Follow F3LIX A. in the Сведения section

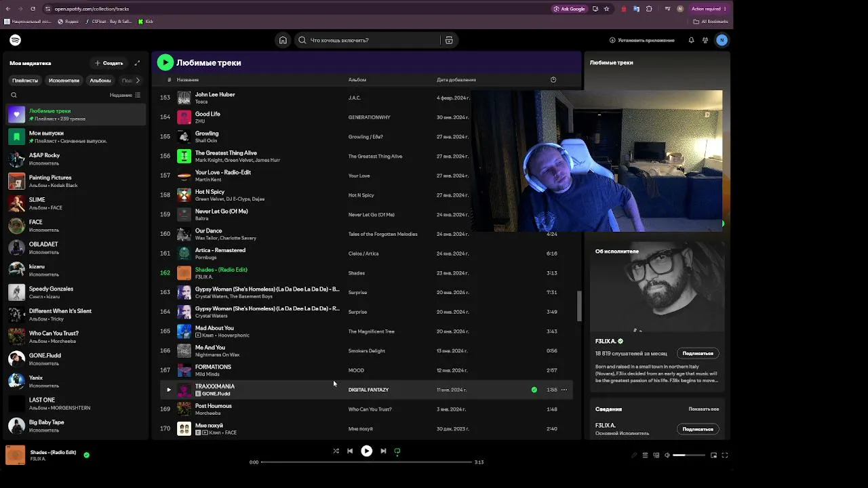698,429
